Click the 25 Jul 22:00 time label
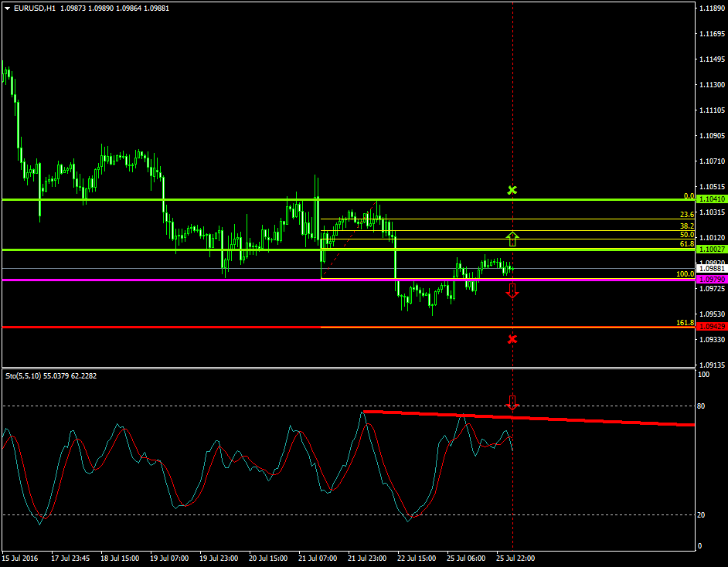Viewport: 728px width, 567px height. coord(514,558)
